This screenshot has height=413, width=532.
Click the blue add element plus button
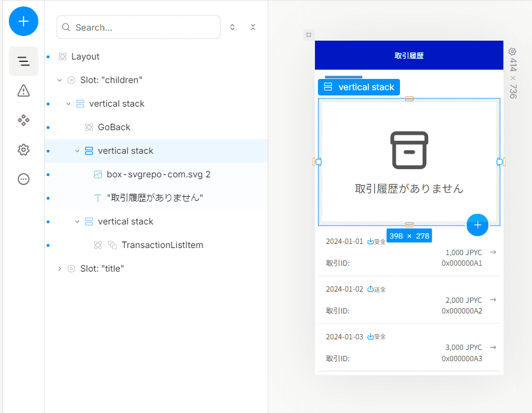point(24,21)
